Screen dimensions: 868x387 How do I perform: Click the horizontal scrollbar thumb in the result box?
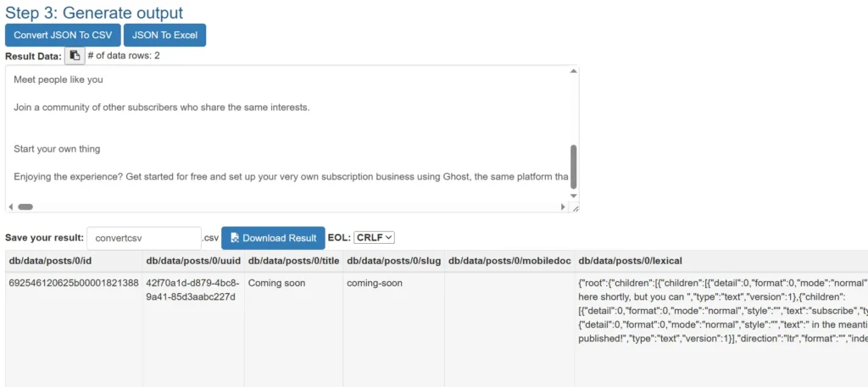pyautogui.click(x=25, y=207)
